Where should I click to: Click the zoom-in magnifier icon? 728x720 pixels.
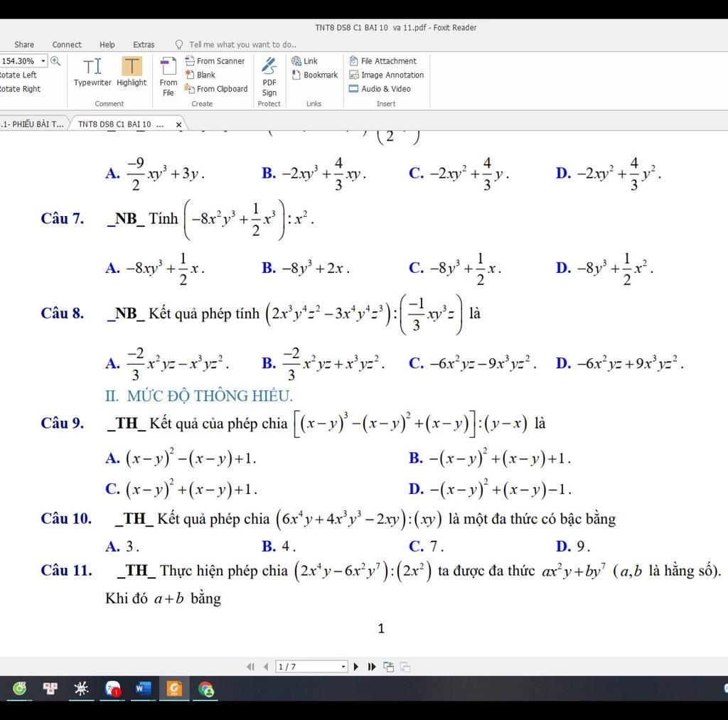coord(55,61)
